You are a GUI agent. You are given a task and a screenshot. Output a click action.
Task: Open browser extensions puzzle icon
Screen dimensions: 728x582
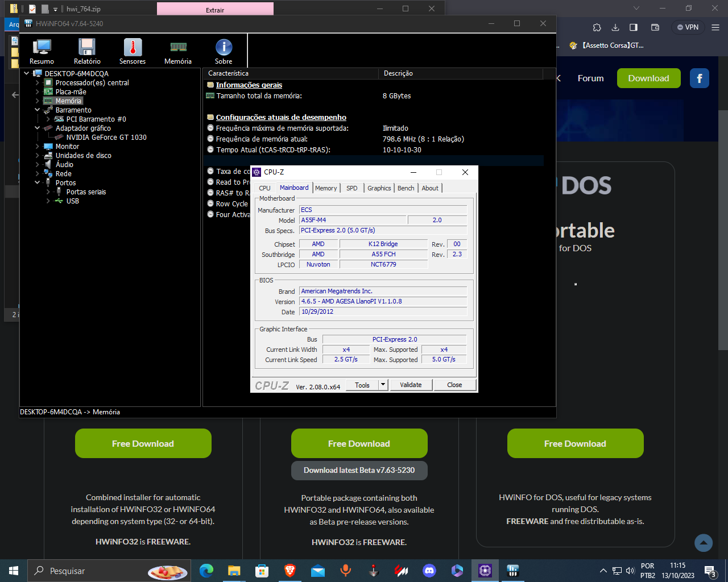coord(597,27)
